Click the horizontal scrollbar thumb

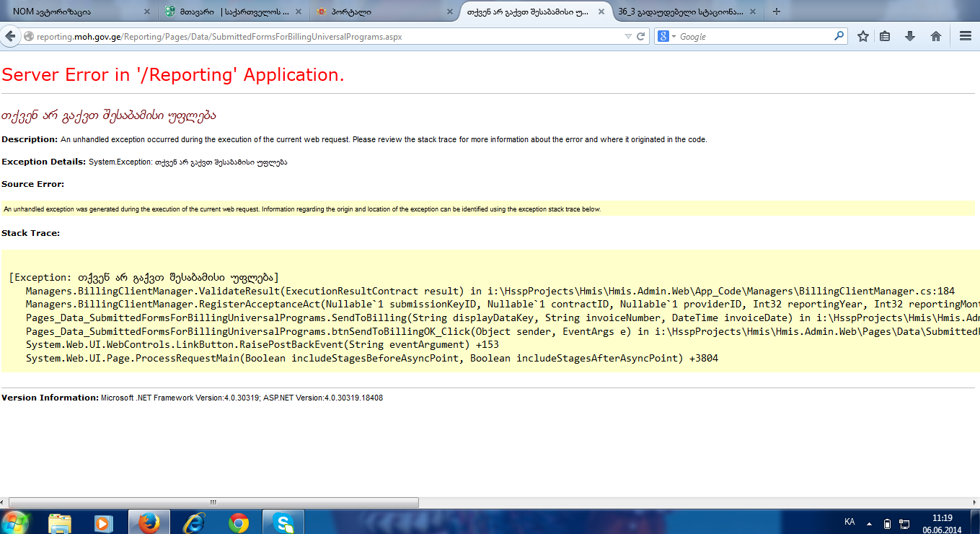pyautogui.click(x=213, y=502)
